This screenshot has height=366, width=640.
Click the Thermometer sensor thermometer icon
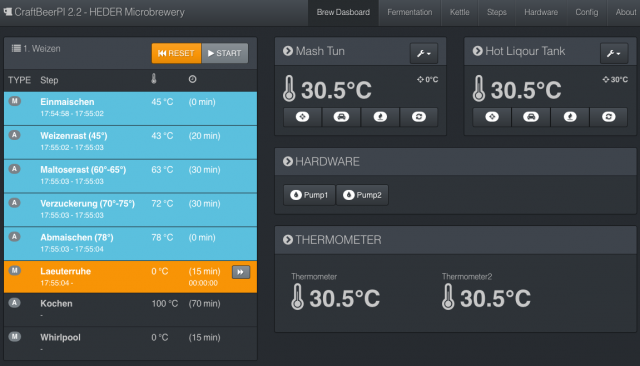298,297
